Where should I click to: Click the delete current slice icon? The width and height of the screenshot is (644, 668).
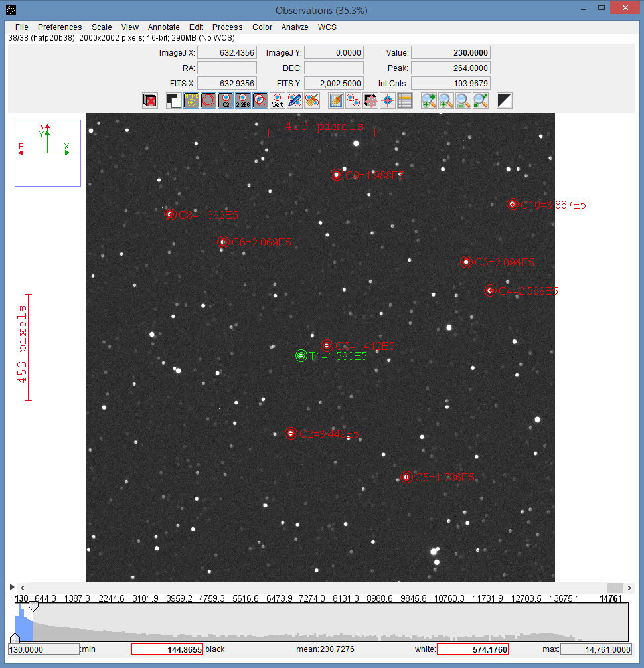click(x=150, y=100)
